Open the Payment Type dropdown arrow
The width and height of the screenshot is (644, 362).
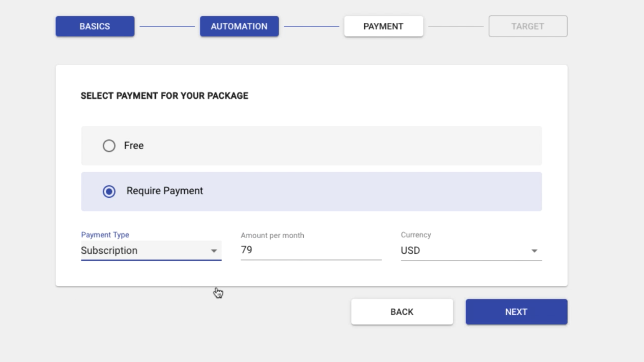(214, 251)
